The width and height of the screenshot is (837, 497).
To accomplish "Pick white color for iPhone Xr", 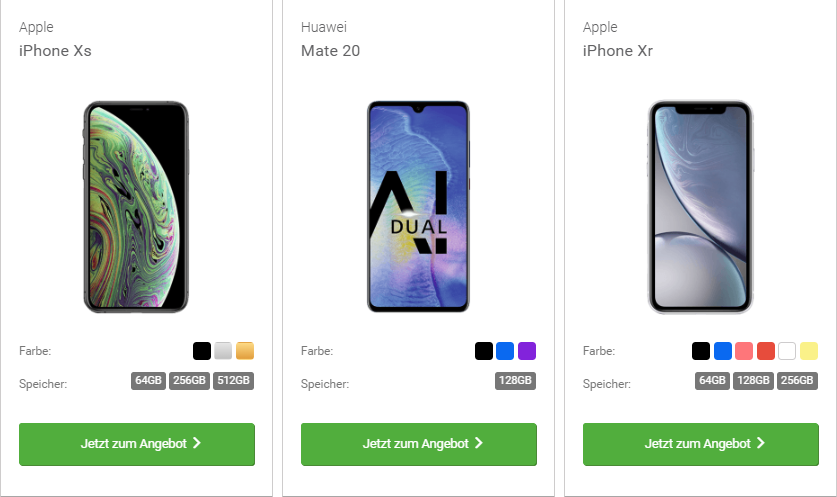I will click(x=787, y=351).
